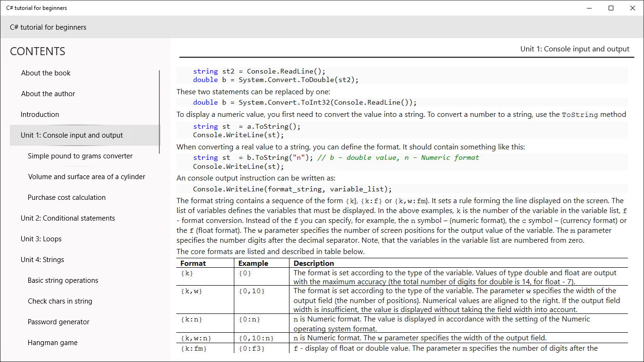Click code line Console.WriteLine(format_string, variable_list);
This screenshot has height=362, width=644.
tap(292, 189)
